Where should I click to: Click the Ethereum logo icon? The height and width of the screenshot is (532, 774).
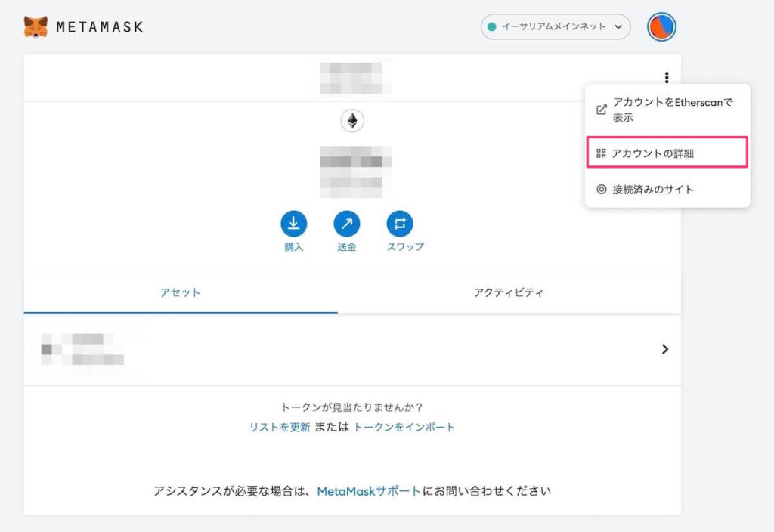pyautogui.click(x=351, y=120)
